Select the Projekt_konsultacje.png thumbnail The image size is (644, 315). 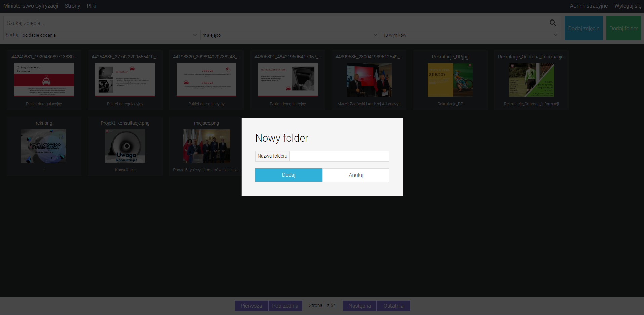click(125, 146)
